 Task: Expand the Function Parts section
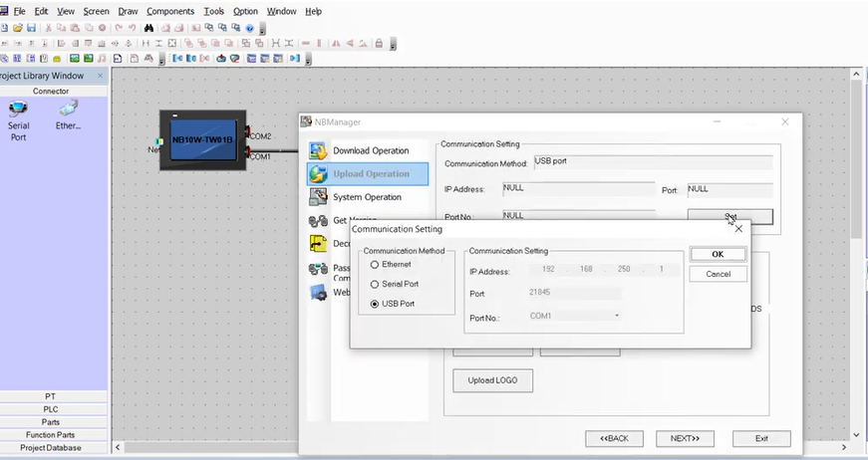(x=51, y=435)
